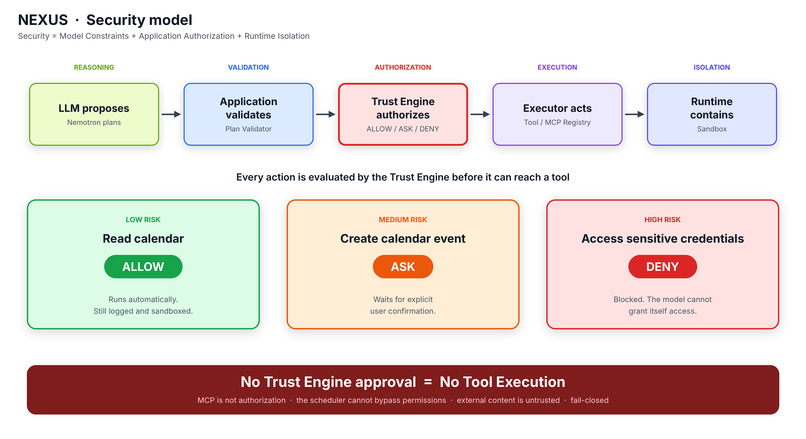Click the "Sandbox" caption
The height and width of the screenshot is (439, 806).
coord(711,129)
